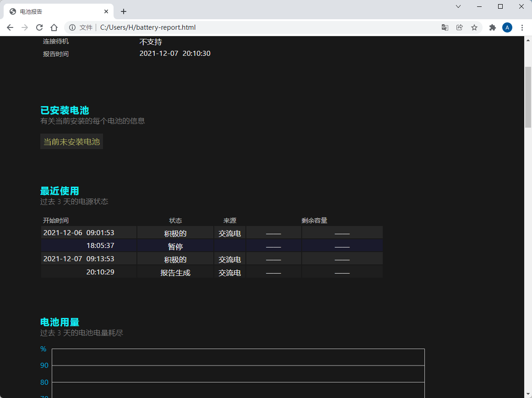The height and width of the screenshot is (398, 532).
Task: Click the 当前未安装电池 notice
Action: point(71,142)
